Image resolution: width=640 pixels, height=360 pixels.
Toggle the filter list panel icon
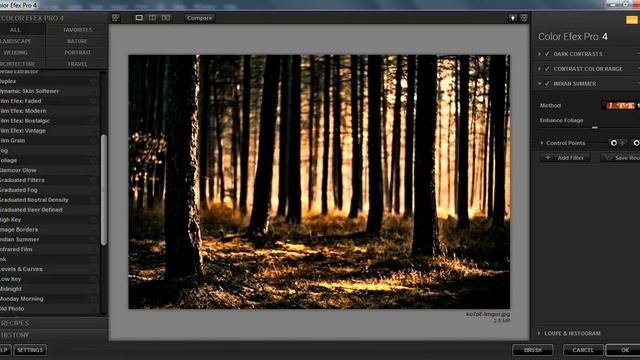point(116,18)
